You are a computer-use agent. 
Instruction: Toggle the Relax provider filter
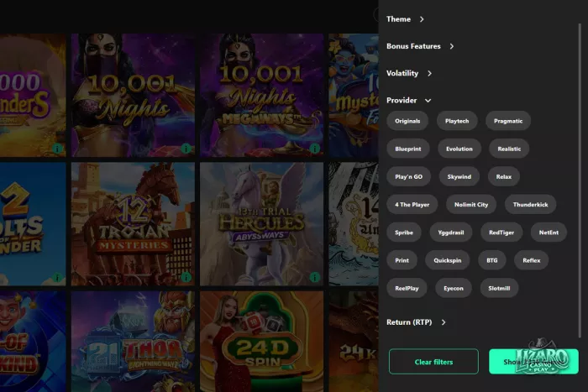pyautogui.click(x=504, y=176)
